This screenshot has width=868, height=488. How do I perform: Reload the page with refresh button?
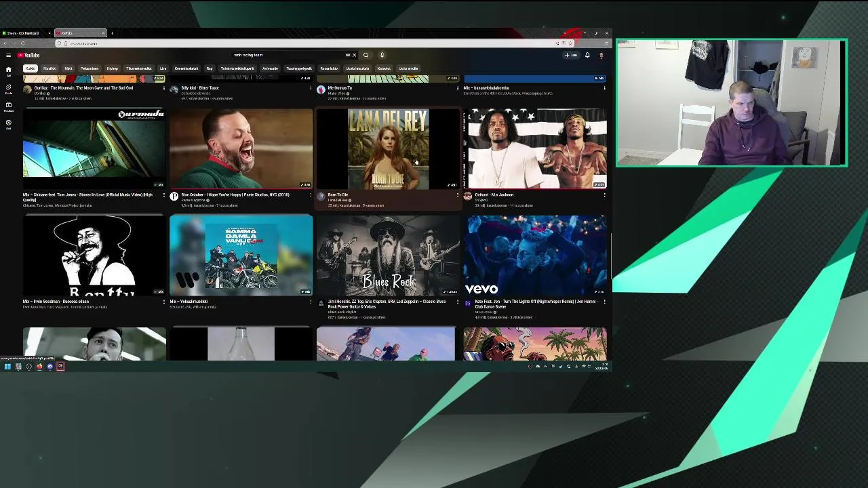coord(22,43)
